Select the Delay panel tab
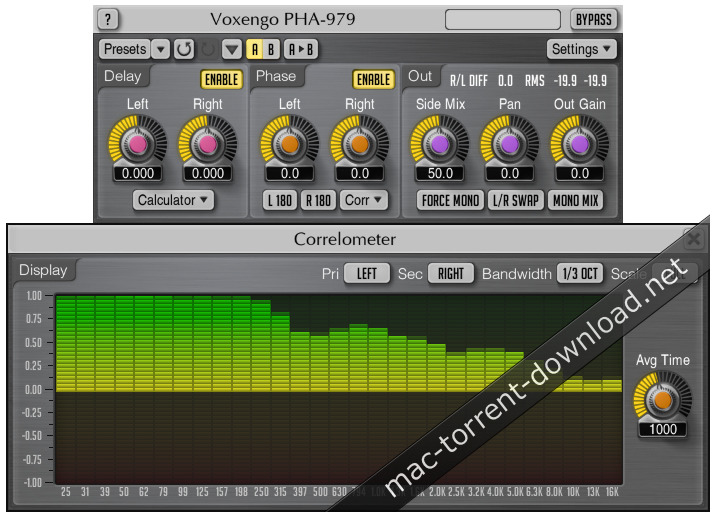The width and height of the screenshot is (716, 512). [123, 76]
